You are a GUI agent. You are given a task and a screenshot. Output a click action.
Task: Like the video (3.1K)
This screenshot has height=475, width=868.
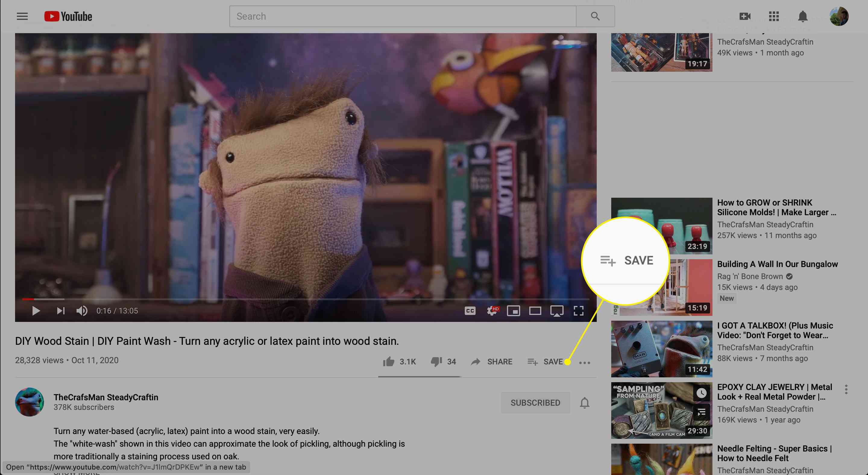[399, 361]
